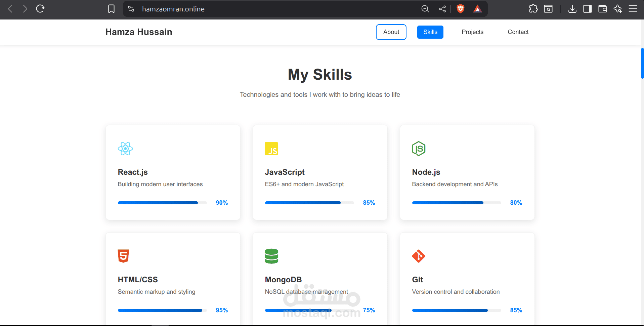
Task: Open the Brave Shields lion icon
Action: (x=461, y=9)
